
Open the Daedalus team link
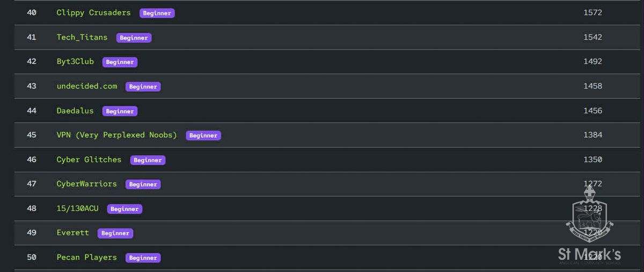(x=75, y=111)
